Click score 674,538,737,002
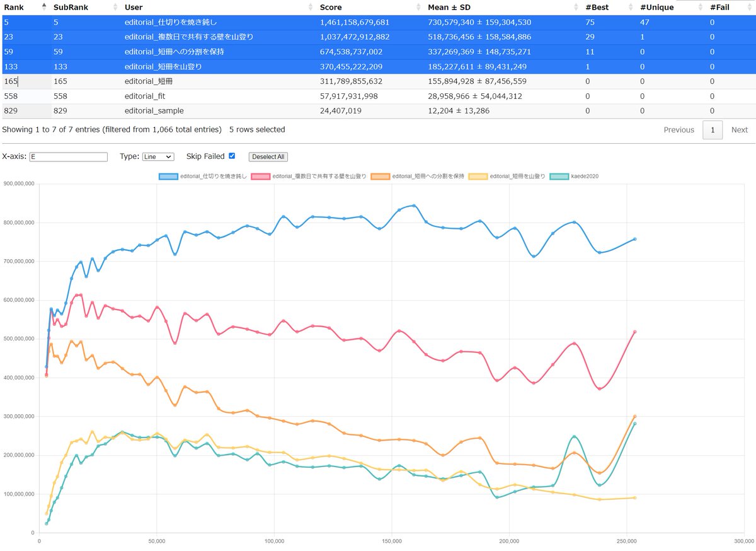 (351, 52)
